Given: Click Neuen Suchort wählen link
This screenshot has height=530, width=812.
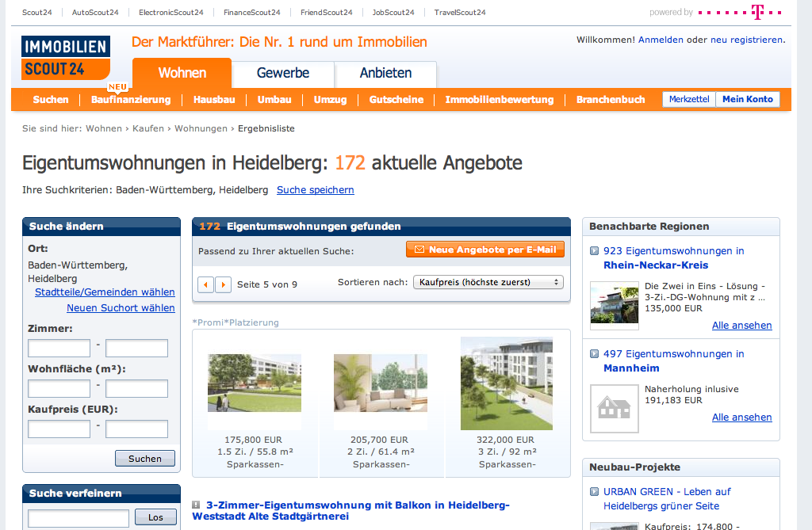Looking at the screenshot, I should (121, 308).
